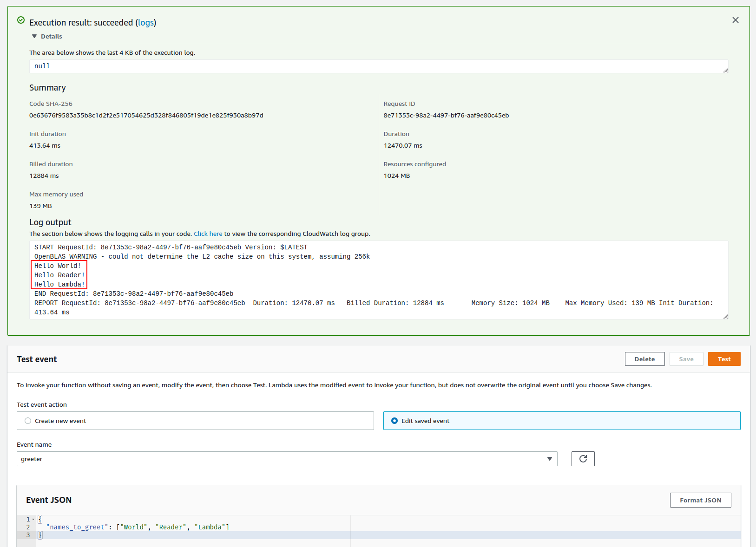Open the logs link in execution result
Image resolution: width=756 pixels, height=547 pixels.
point(146,23)
